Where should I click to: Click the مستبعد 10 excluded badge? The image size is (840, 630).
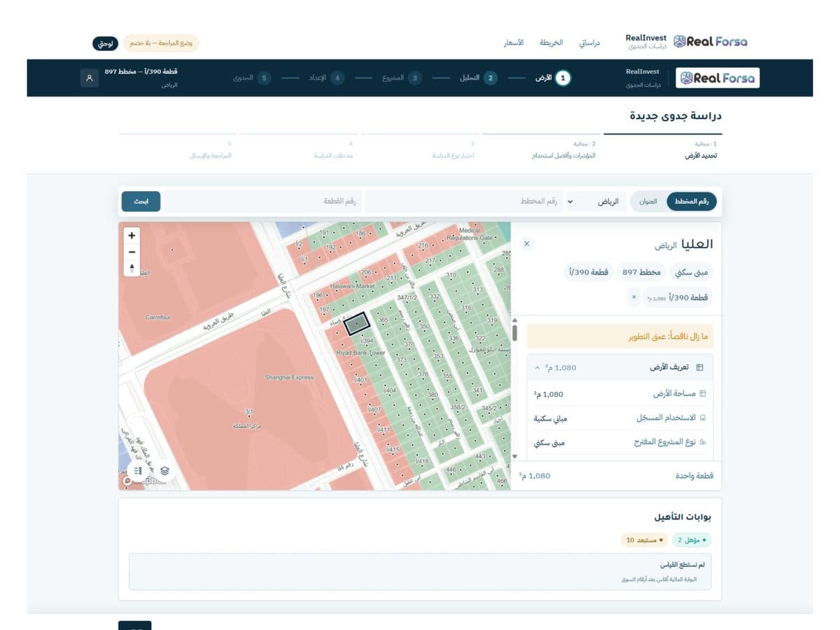[645, 540]
